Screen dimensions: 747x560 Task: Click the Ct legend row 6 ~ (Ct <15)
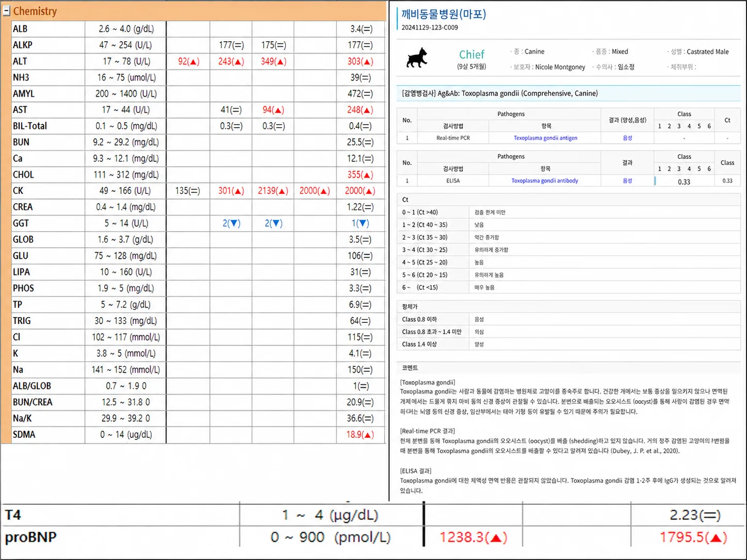tap(569, 287)
